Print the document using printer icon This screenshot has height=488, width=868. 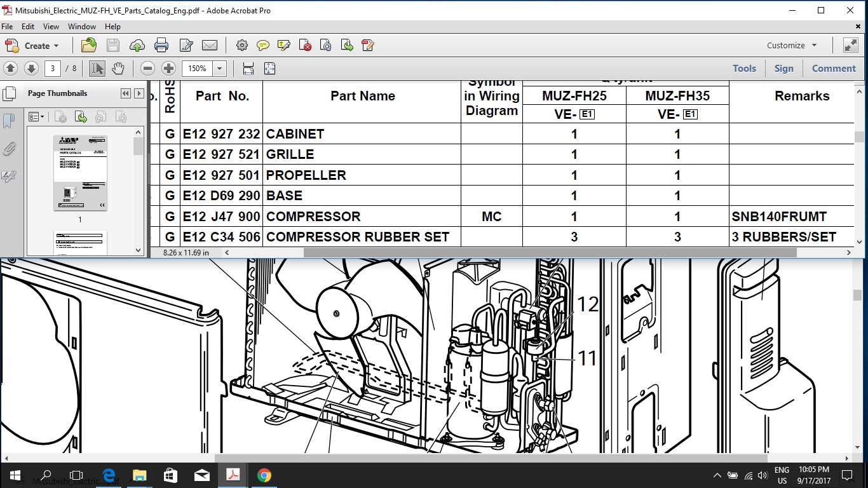(x=161, y=45)
